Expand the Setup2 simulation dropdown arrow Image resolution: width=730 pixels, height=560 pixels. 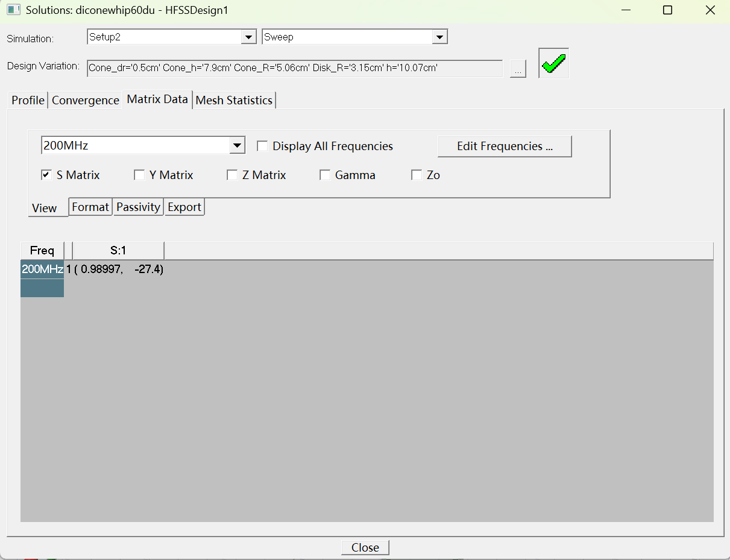point(248,37)
